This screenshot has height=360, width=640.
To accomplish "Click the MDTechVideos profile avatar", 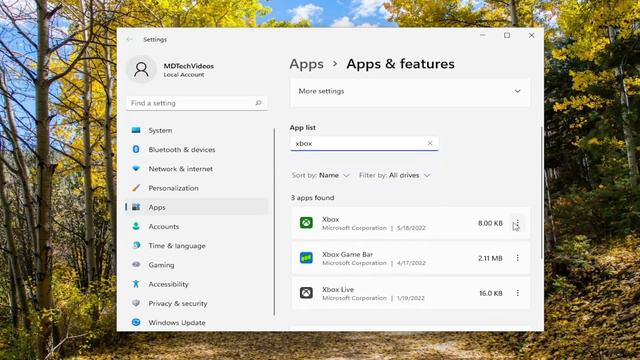I will click(141, 69).
